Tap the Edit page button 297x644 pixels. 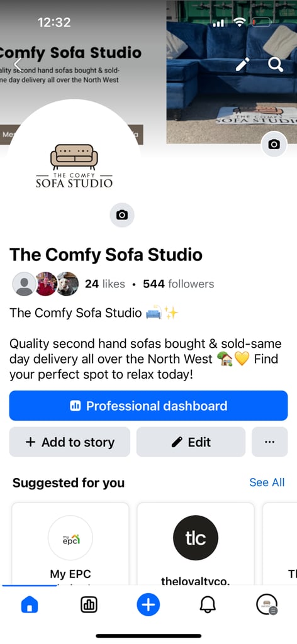point(191,442)
